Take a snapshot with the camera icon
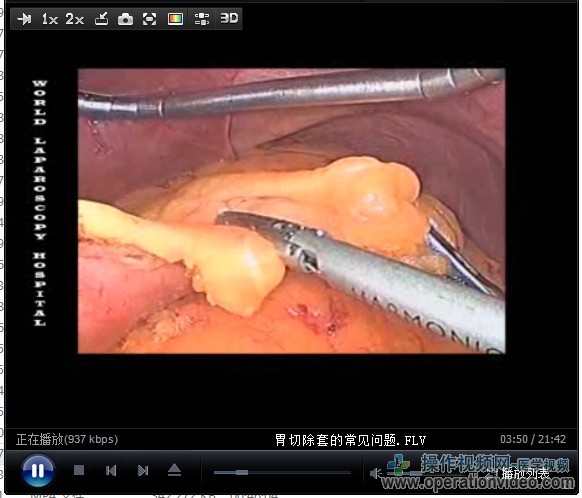This screenshot has width=582, height=498. [x=125, y=19]
